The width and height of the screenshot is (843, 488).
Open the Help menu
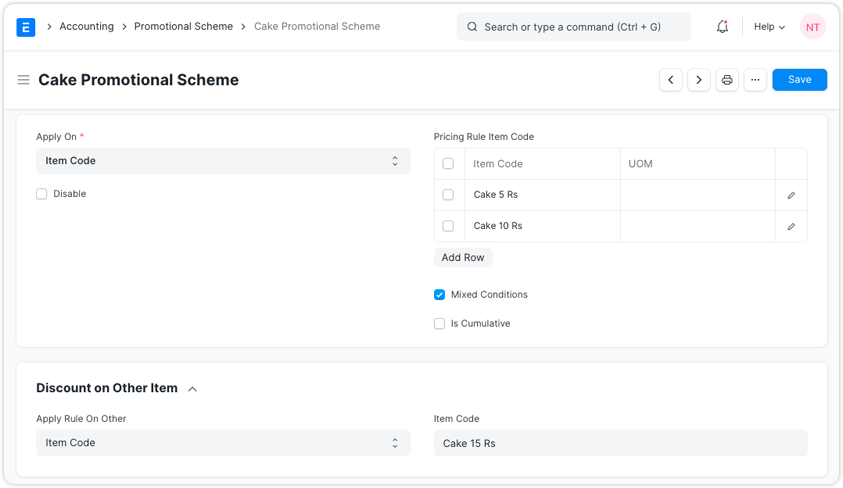(769, 27)
